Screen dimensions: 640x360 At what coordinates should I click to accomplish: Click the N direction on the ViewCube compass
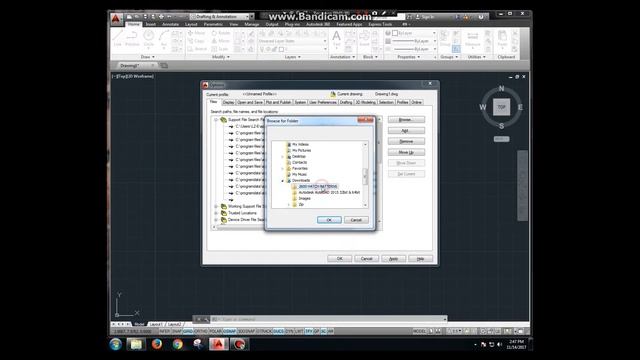502,88
